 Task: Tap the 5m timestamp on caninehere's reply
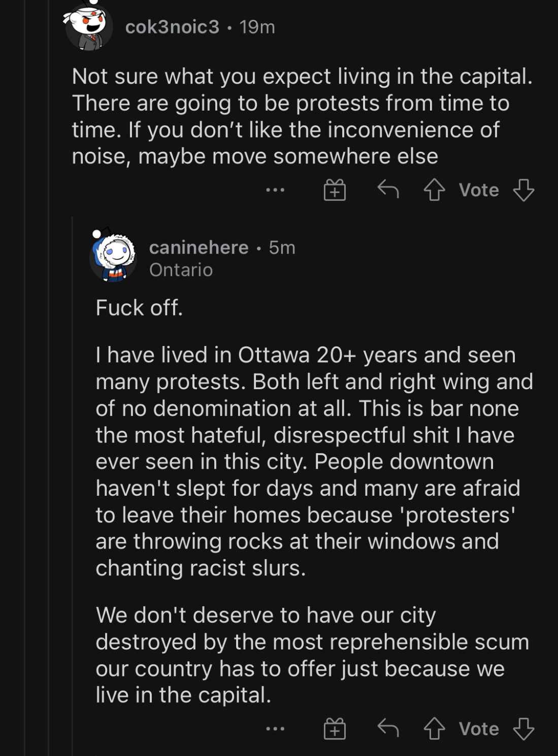click(x=282, y=248)
